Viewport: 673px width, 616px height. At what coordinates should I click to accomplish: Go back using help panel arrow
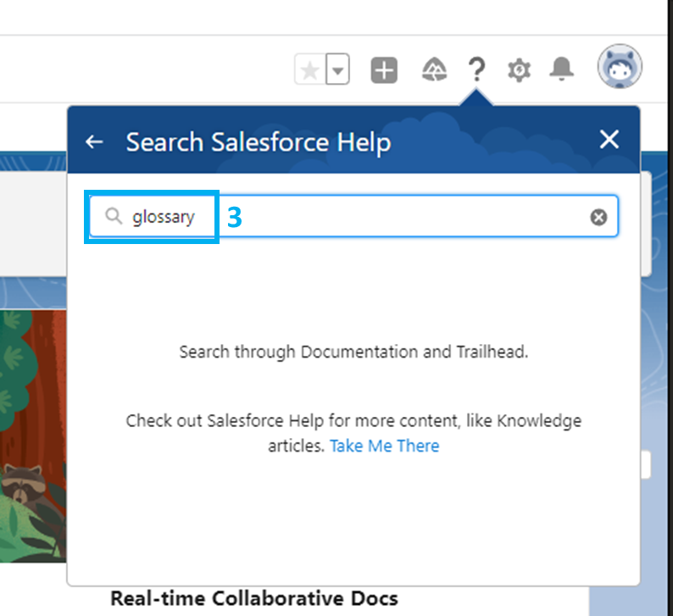pyautogui.click(x=94, y=142)
